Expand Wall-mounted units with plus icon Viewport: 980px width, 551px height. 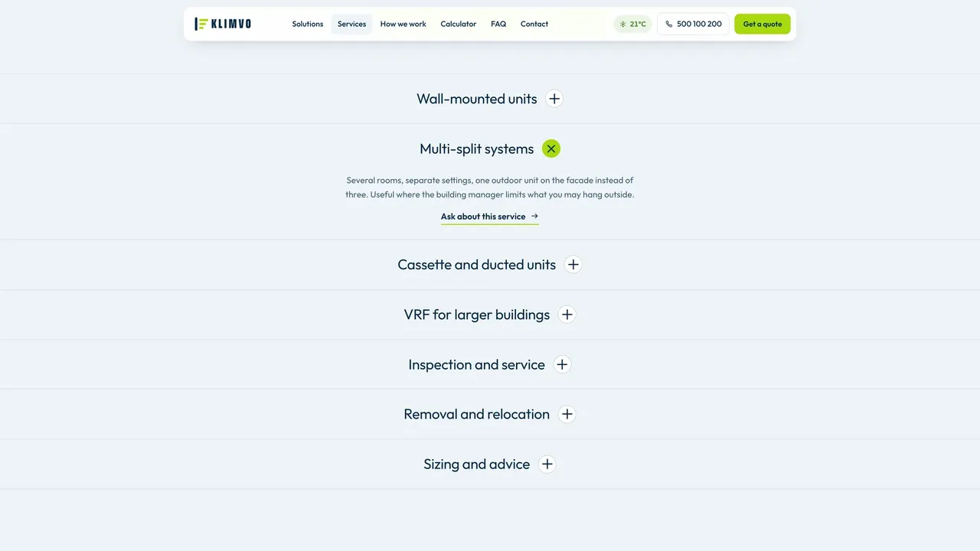tap(554, 99)
